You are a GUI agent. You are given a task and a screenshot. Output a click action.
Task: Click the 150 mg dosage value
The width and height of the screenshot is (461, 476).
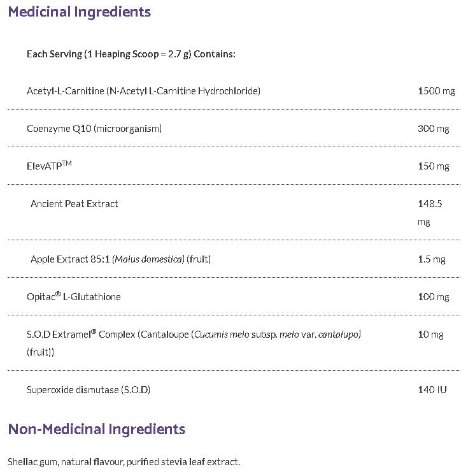pos(433,166)
